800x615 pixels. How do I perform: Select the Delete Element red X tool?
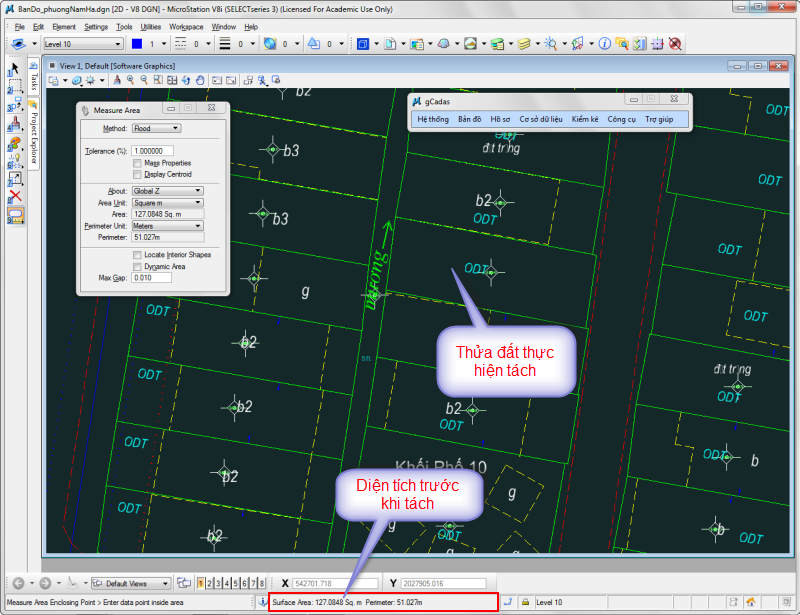pos(15,196)
